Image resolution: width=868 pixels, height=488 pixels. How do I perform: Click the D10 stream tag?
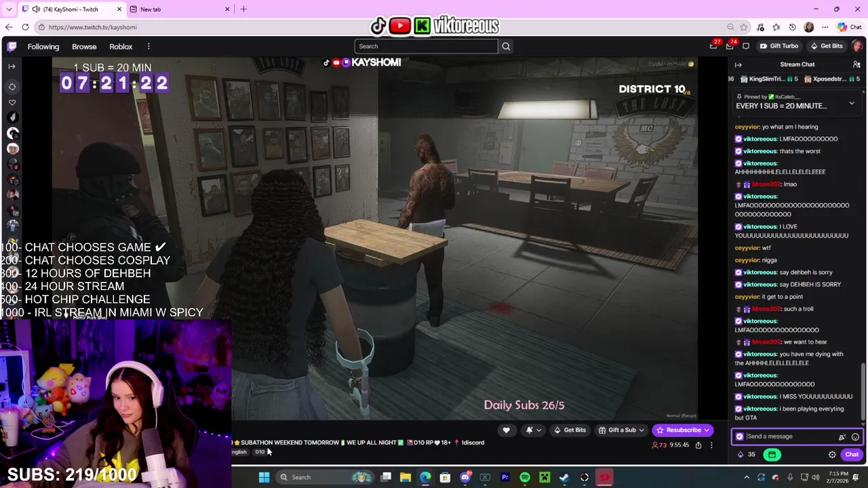pos(260,452)
